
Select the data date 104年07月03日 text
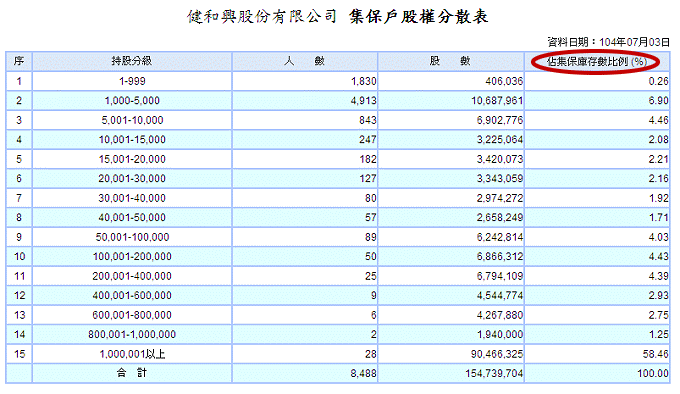pos(634,42)
